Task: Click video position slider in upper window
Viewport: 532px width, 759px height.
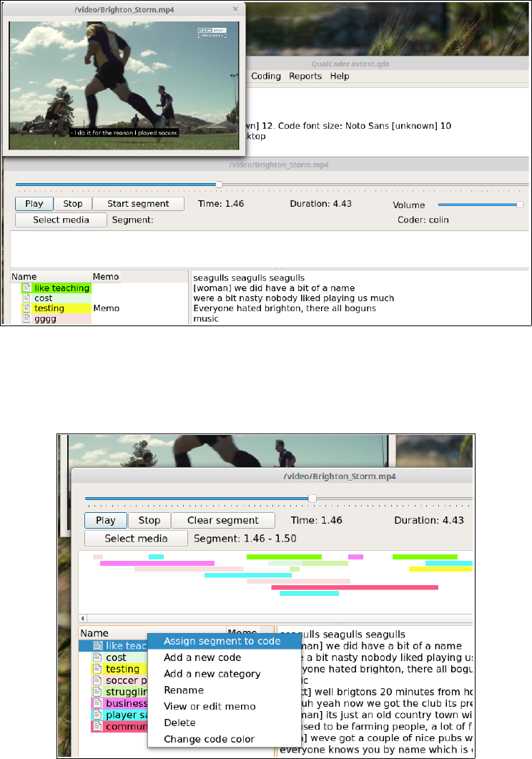Action: click(x=272, y=185)
